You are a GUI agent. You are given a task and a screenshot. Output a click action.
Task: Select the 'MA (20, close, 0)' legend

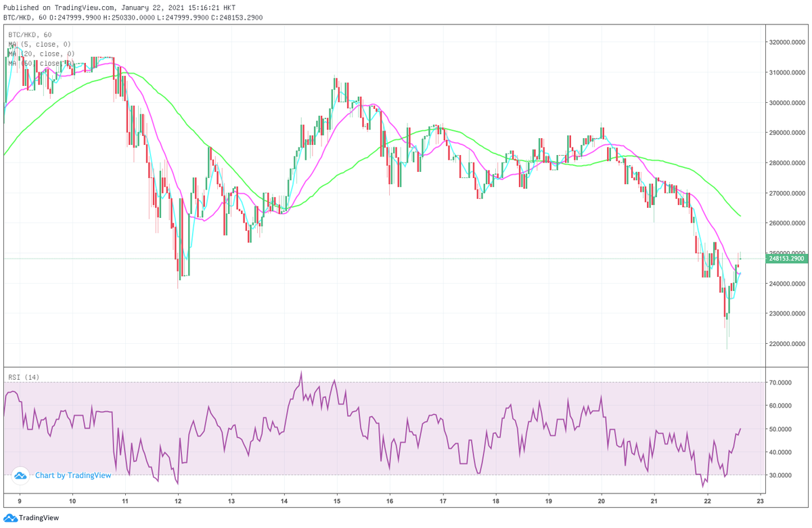tap(41, 53)
